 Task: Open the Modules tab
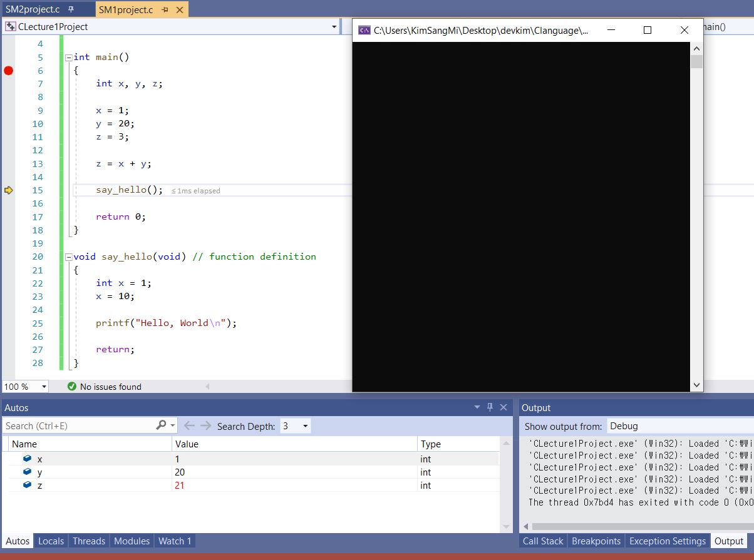pos(132,541)
